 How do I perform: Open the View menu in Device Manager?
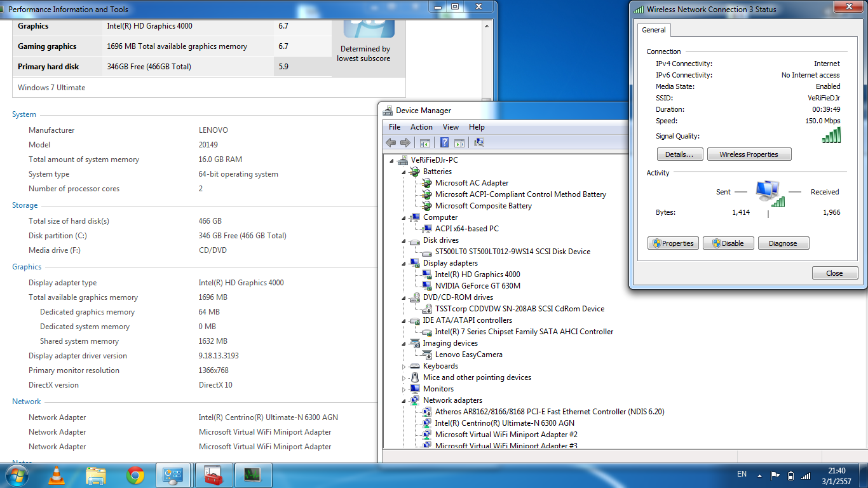451,127
